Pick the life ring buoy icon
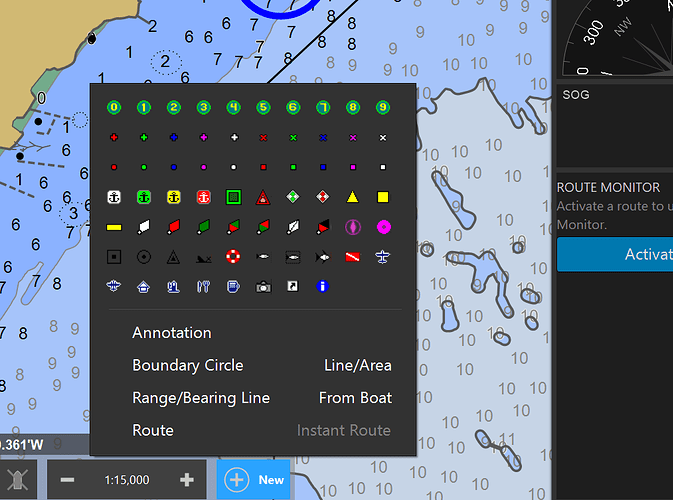This screenshot has width=673, height=500. 233,257
